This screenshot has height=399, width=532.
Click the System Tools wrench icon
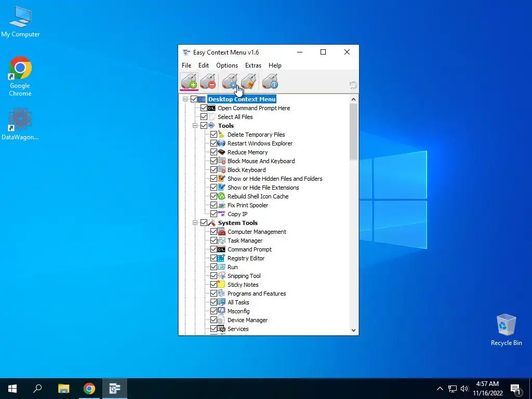coord(212,222)
